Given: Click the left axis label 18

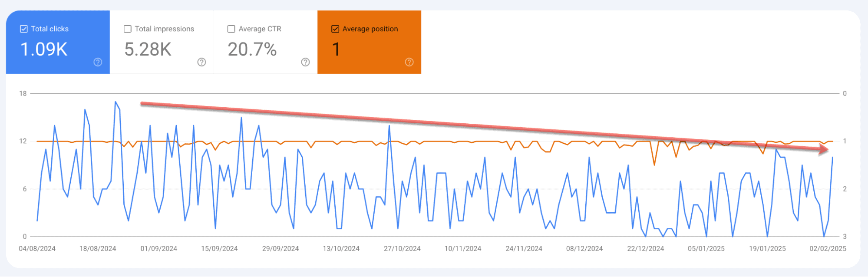Looking at the screenshot, I should coord(23,94).
